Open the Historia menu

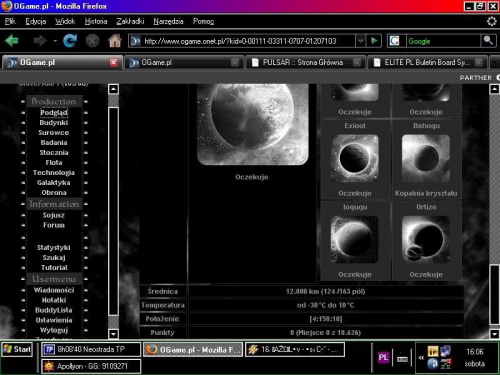(96, 21)
